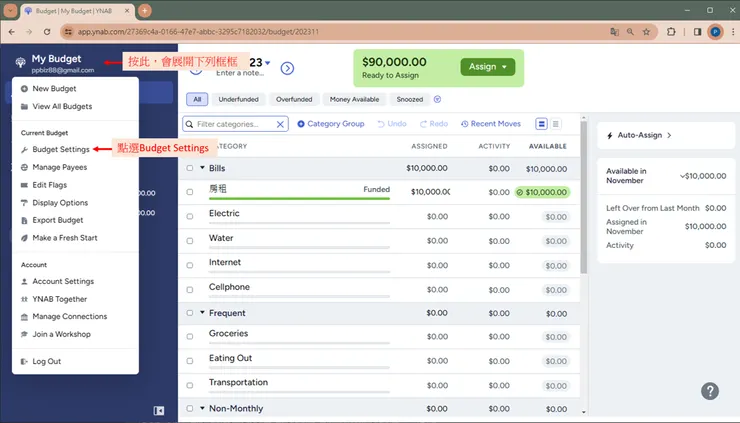Choose Account Settings menu entry
740x423 pixels.
tap(63, 281)
